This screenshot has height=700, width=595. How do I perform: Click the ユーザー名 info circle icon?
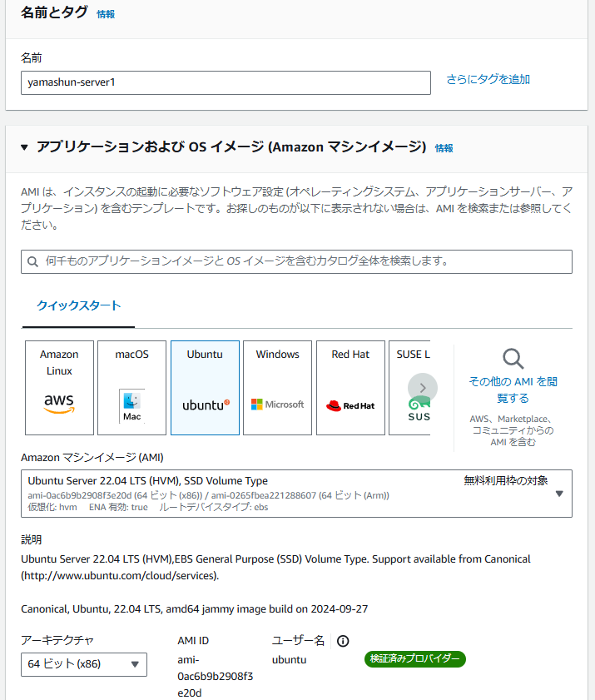(x=343, y=641)
